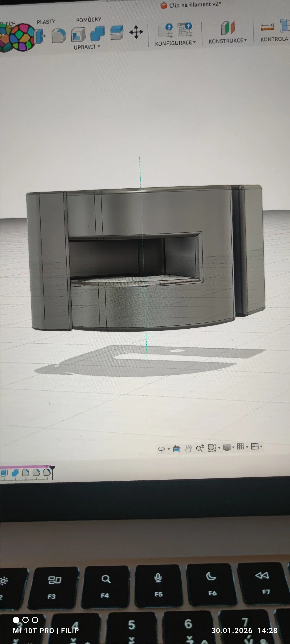This screenshot has height=644, width=290.
Task: Click the Viewports layout icon
Action: (255, 446)
